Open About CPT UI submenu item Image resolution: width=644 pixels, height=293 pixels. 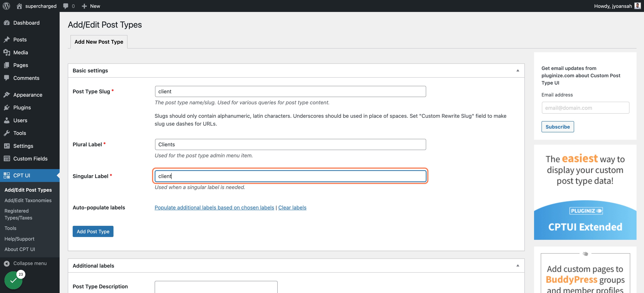(x=20, y=250)
